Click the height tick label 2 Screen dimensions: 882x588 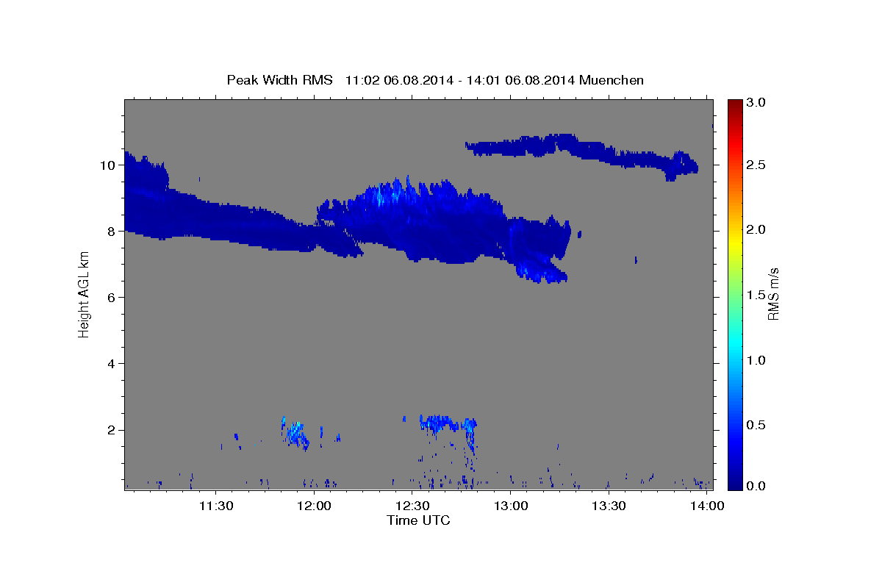(x=112, y=429)
